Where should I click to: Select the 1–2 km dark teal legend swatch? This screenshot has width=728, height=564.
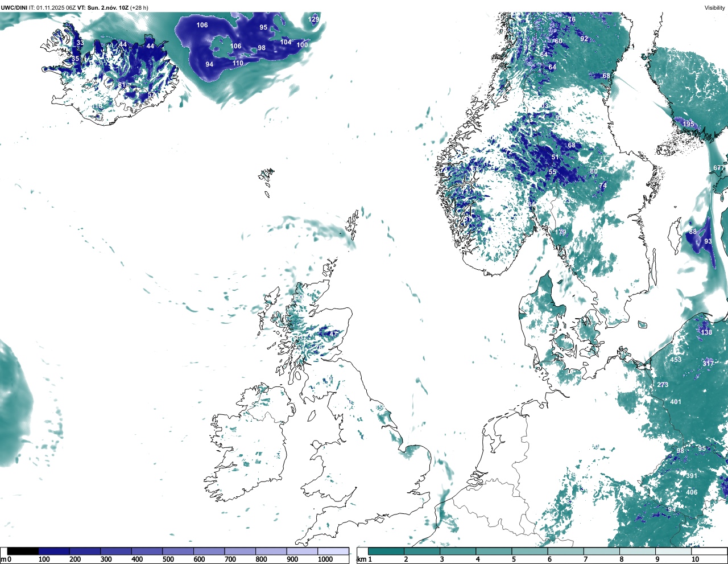pyautogui.click(x=386, y=551)
